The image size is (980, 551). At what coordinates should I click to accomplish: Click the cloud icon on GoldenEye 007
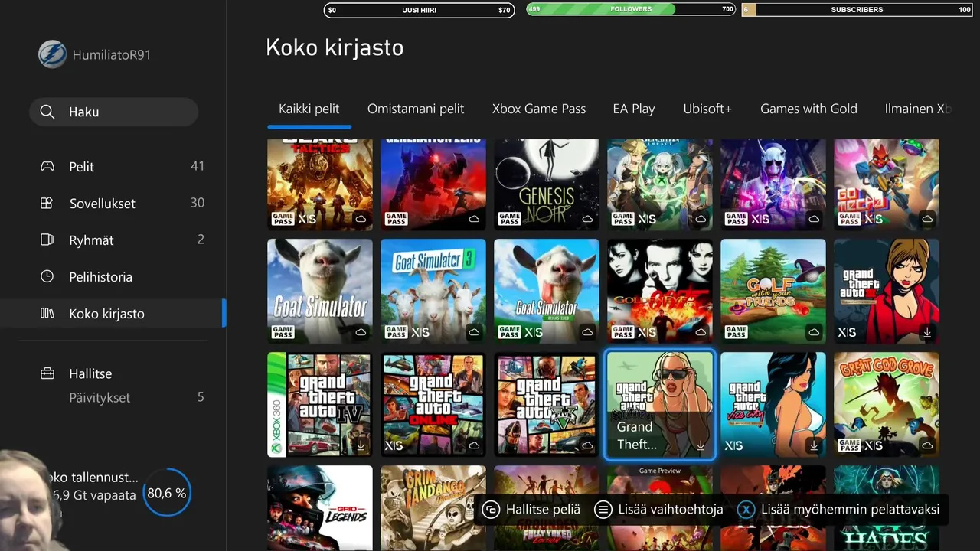pos(701,332)
